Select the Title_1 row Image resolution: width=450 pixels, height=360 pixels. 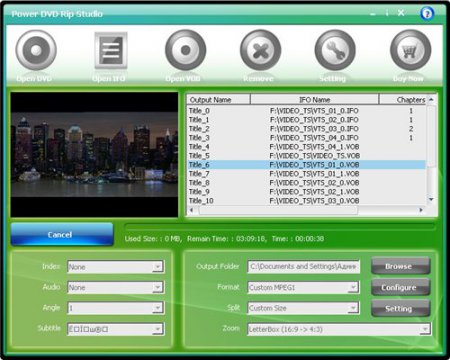306,120
